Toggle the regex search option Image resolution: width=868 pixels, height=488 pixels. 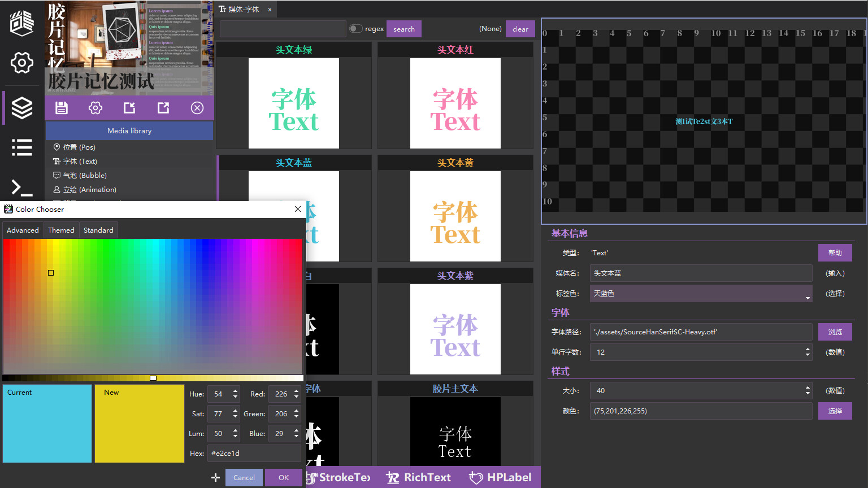point(356,28)
